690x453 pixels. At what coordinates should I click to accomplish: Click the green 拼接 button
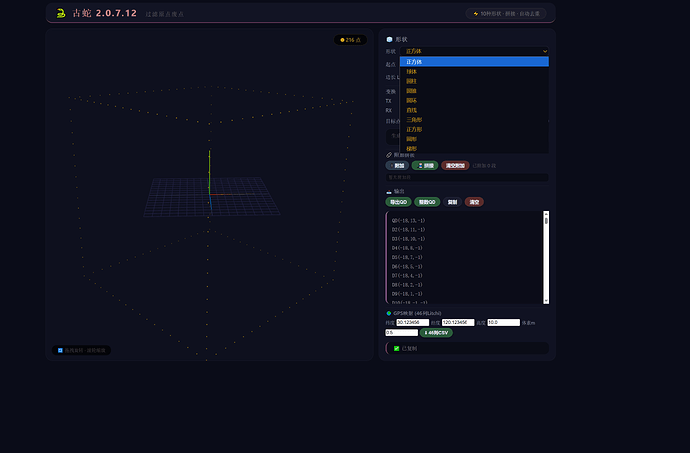(425, 166)
